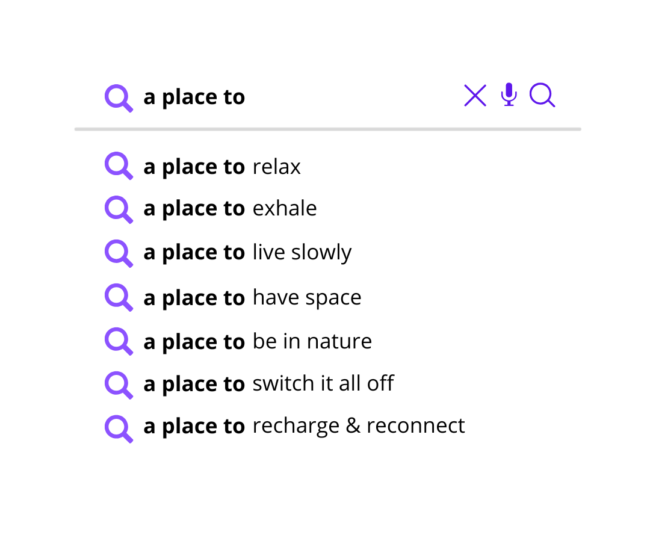The height and width of the screenshot is (535, 650).
Task: Select suggestion 'a place to recharge & reconnect'
Action: [304, 426]
